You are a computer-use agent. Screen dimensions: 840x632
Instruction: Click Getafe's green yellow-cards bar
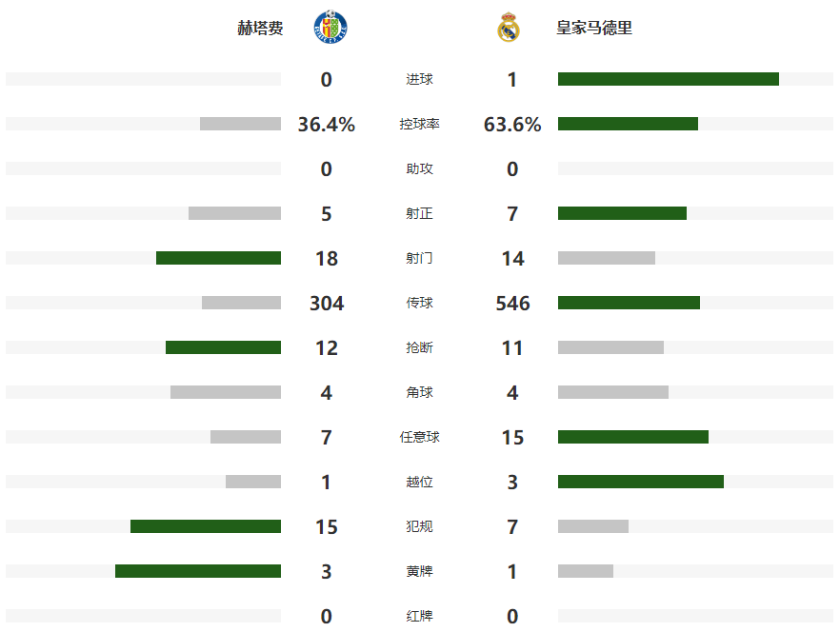click(x=198, y=571)
